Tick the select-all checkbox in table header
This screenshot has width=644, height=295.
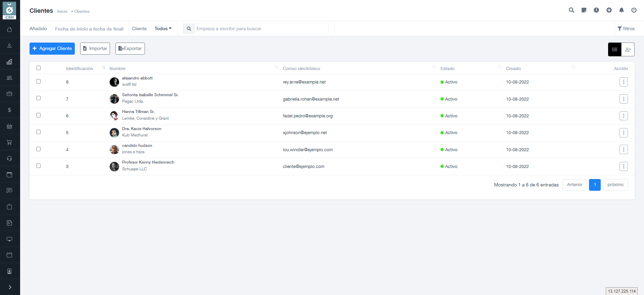click(39, 68)
